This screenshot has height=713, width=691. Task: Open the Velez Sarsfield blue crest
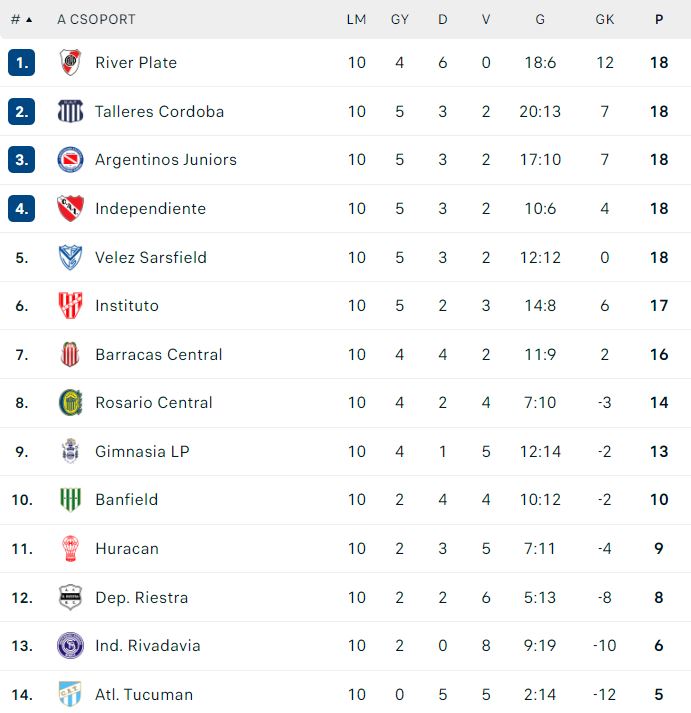70,257
